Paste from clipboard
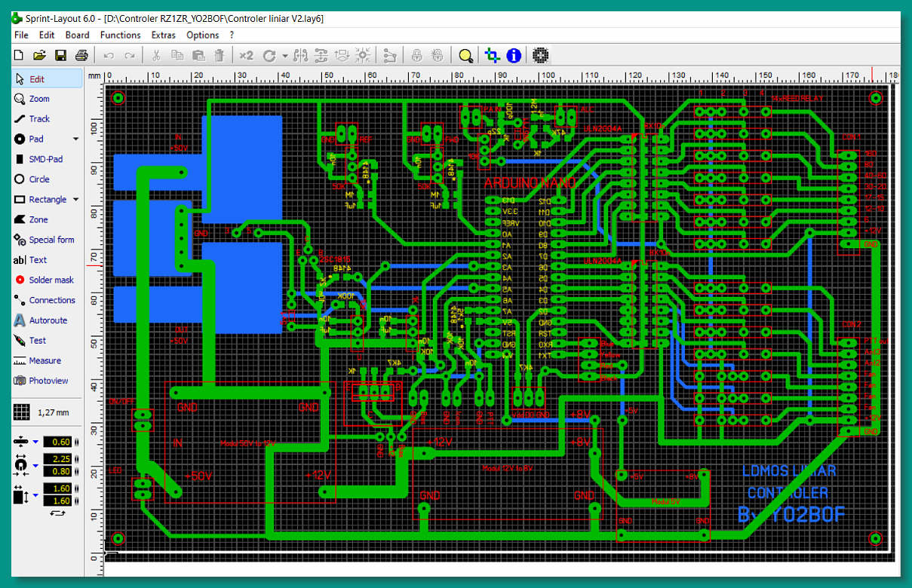Screen dimensions: 912x588 pyautogui.click(x=198, y=55)
